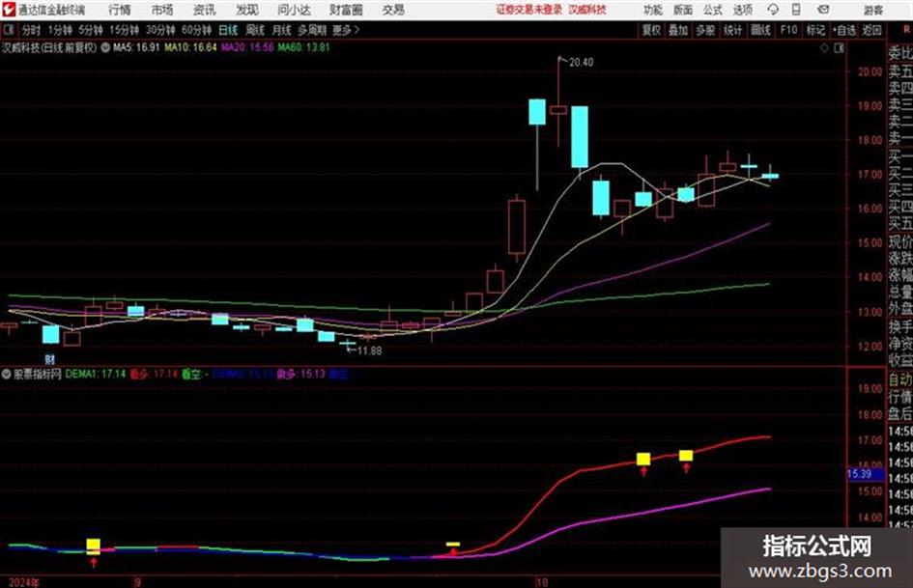This screenshot has width=913, height=588.
Task: Click the MA60: 13.81 label
Action: tap(303, 47)
